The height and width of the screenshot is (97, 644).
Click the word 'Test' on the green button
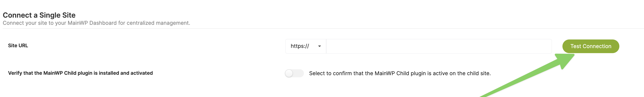pyautogui.click(x=576, y=46)
